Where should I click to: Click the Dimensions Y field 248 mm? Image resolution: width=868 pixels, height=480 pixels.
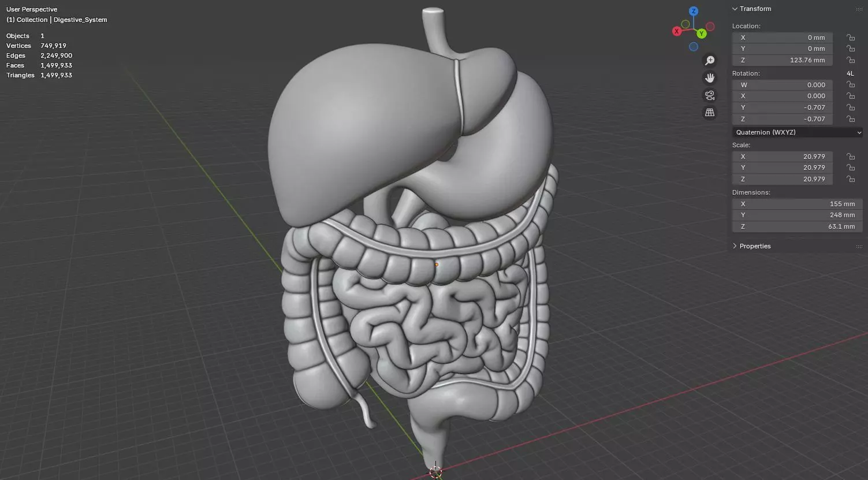798,215
